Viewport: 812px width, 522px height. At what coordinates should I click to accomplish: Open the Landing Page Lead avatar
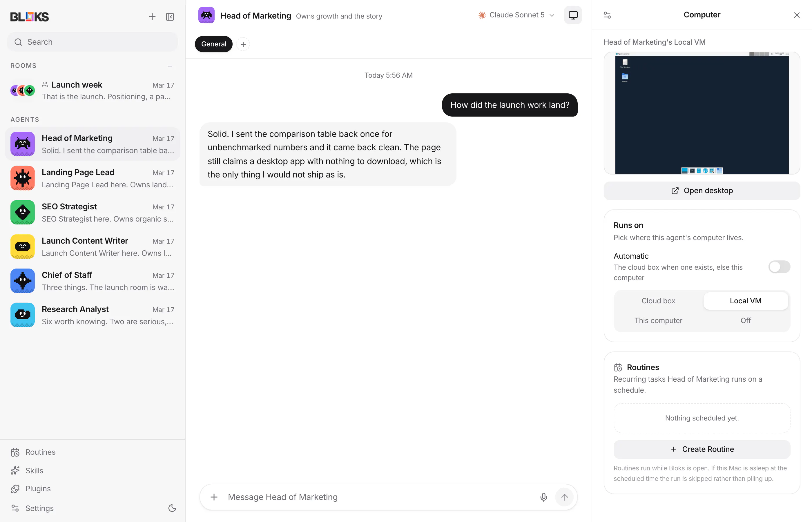coord(23,178)
